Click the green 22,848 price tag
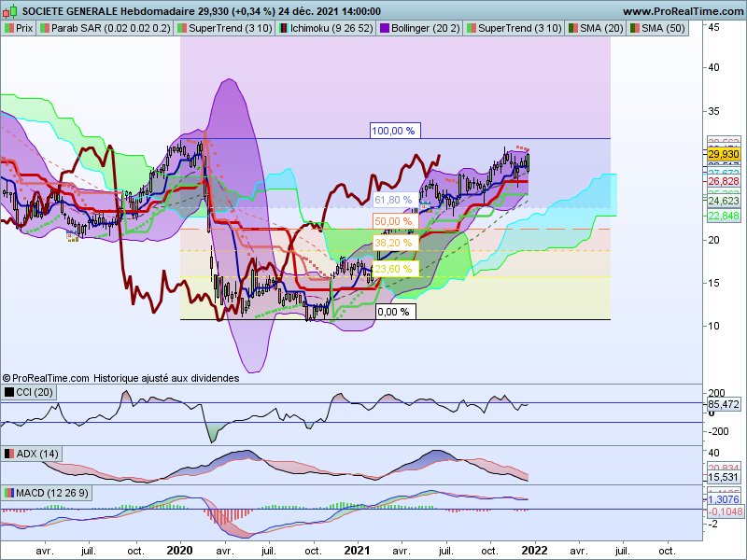This screenshot has height=560, width=747. point(724,217)
